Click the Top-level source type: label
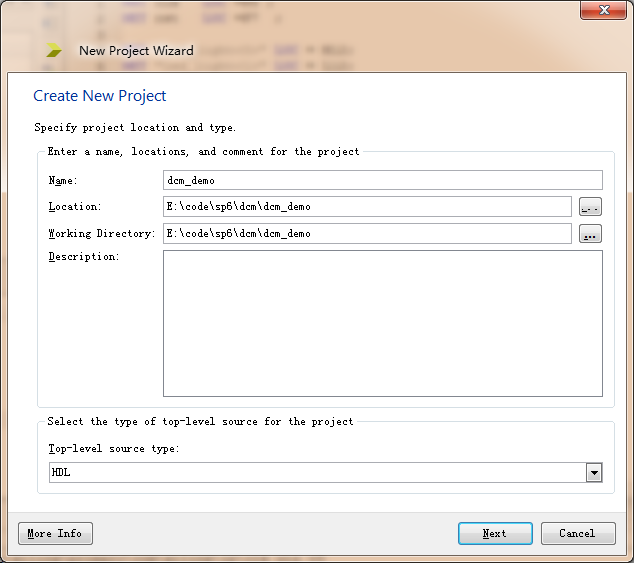Image resolution: width=634 pixels, height=563 pixels. tap(113, 449)
